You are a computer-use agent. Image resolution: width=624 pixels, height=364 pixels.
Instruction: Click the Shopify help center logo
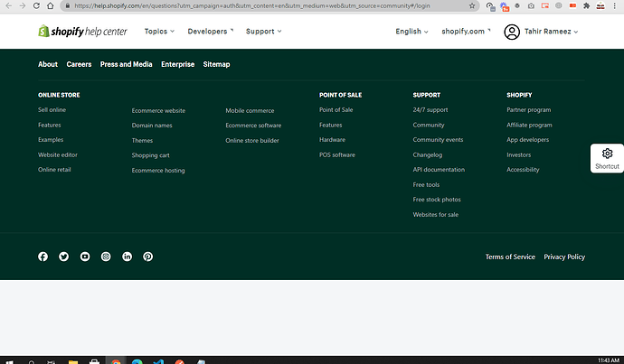click(82, 31)
